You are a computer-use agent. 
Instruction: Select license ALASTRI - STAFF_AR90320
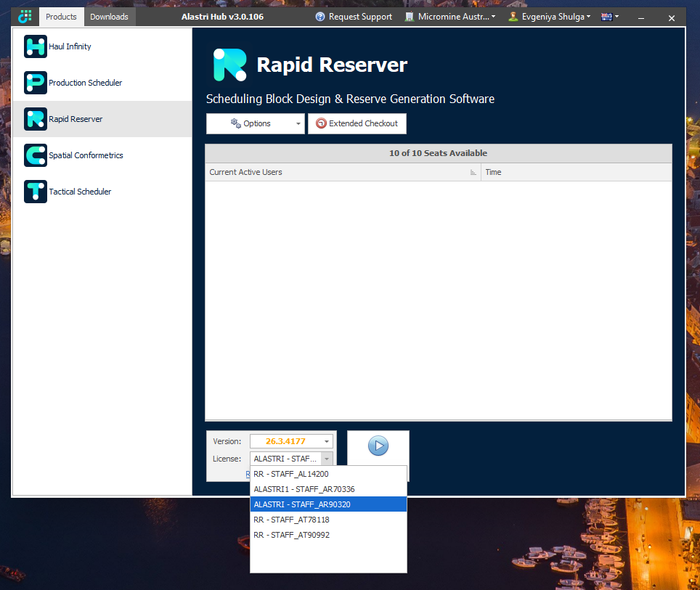[328, 504]
